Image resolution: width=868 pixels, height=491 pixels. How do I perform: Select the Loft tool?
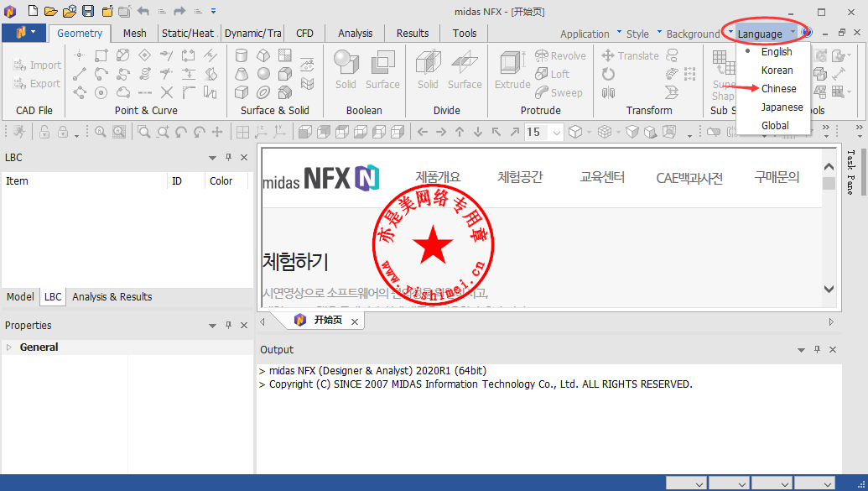click(553, 74)
